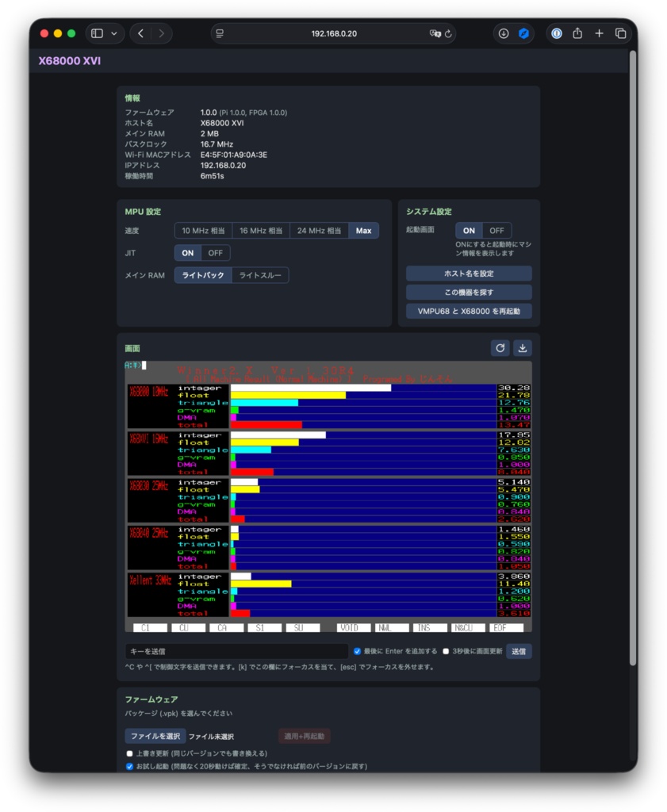Click the 送信 send button
Image resolution: width=667 pixels, height=812 pixels.
(x=519, y=652)
